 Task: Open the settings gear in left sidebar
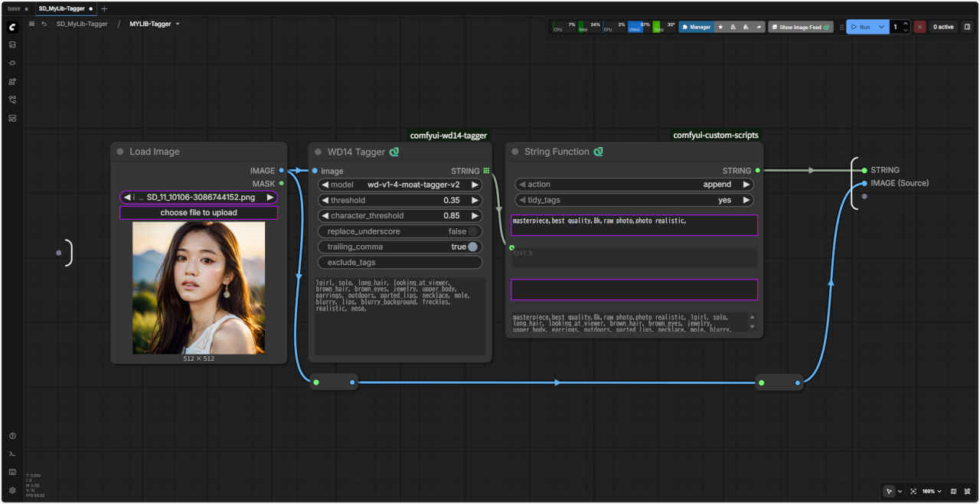(12, 490)
